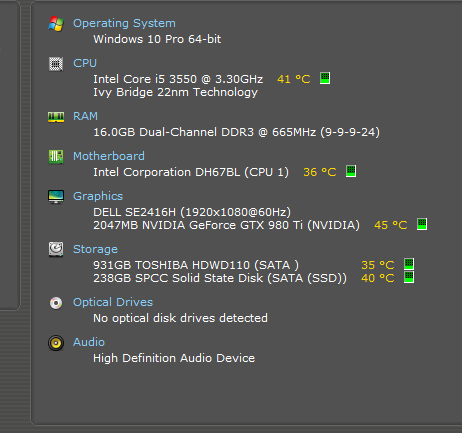Click the motherboard temperature gauge icon
462x433 pixels.
(x=351, y=171)
